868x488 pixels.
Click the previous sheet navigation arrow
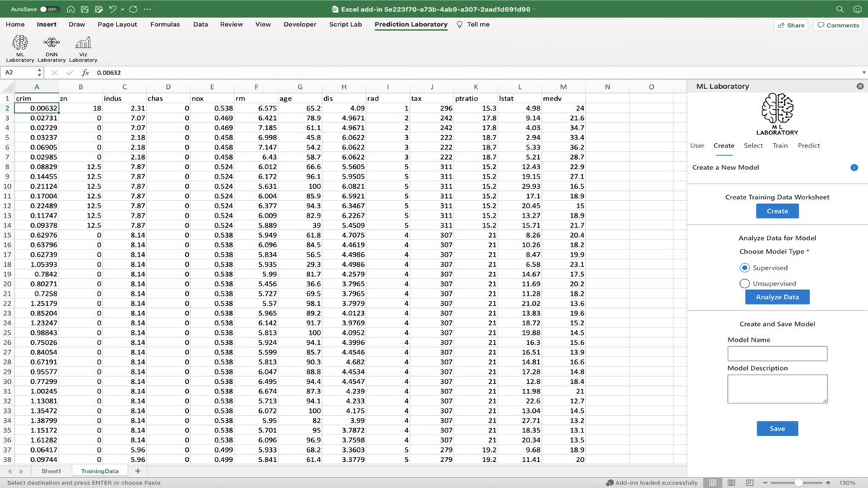[9, 471]
